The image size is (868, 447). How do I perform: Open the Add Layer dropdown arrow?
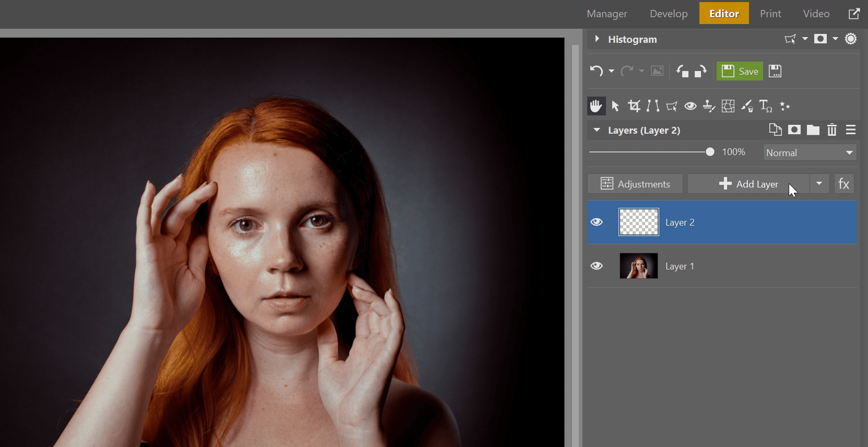[x=819, y=184]
